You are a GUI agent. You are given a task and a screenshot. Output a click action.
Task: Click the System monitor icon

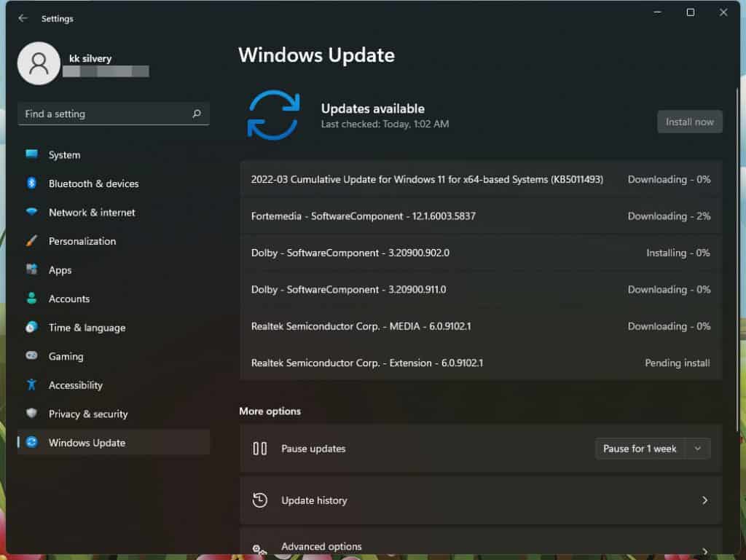pos(32,154)
